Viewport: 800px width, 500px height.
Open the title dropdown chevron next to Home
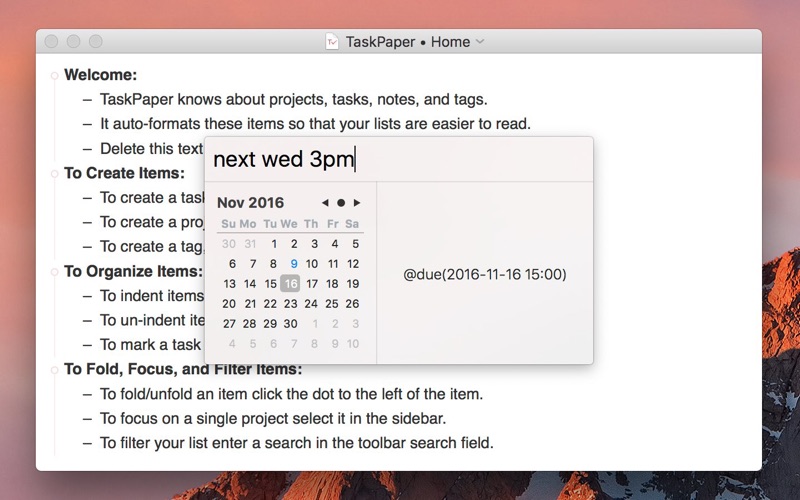[480, 41]
